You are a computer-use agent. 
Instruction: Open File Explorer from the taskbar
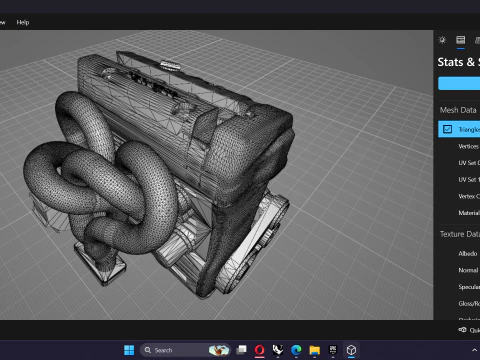pyautogui.click(x=314, y=350)
